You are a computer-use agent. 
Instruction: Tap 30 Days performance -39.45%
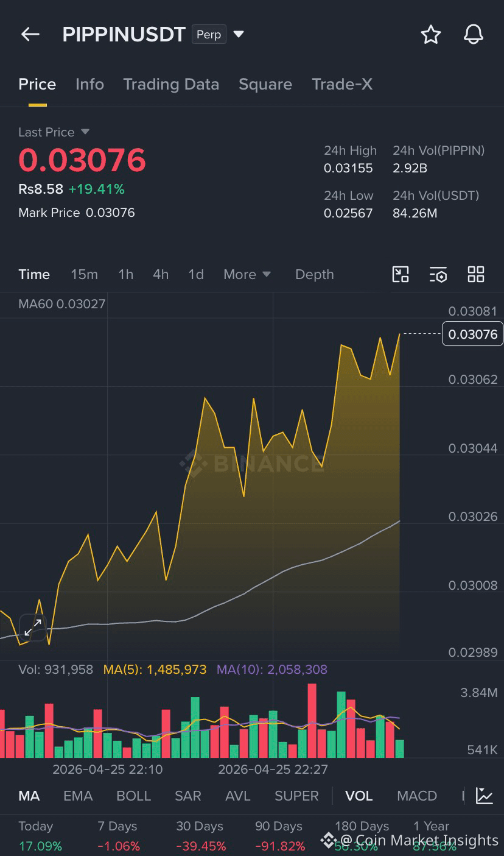tap(201, 846)
